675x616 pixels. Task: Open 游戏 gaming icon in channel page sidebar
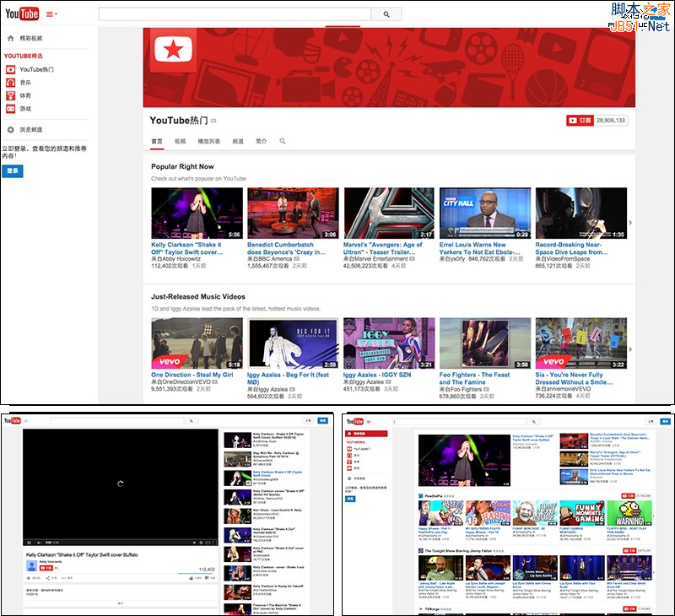11,109
